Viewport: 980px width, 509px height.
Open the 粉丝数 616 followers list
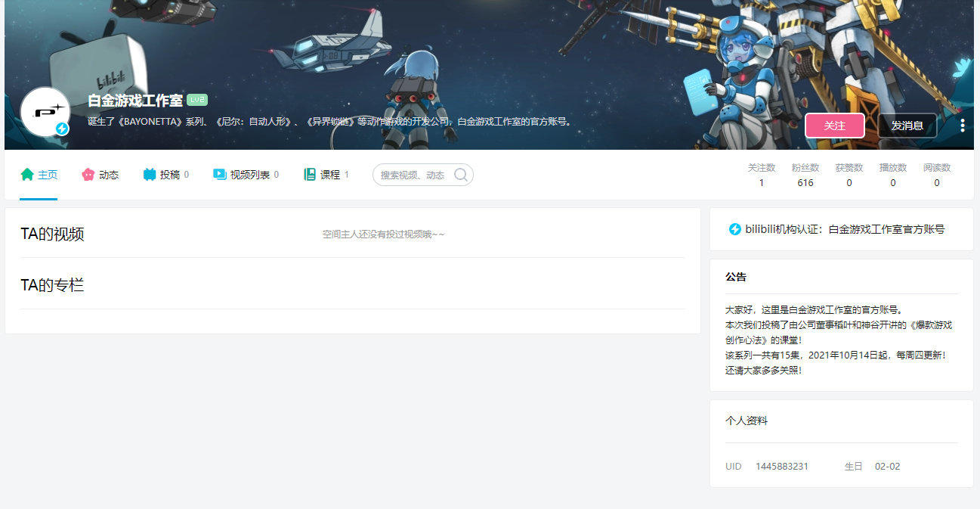[805, 175]
